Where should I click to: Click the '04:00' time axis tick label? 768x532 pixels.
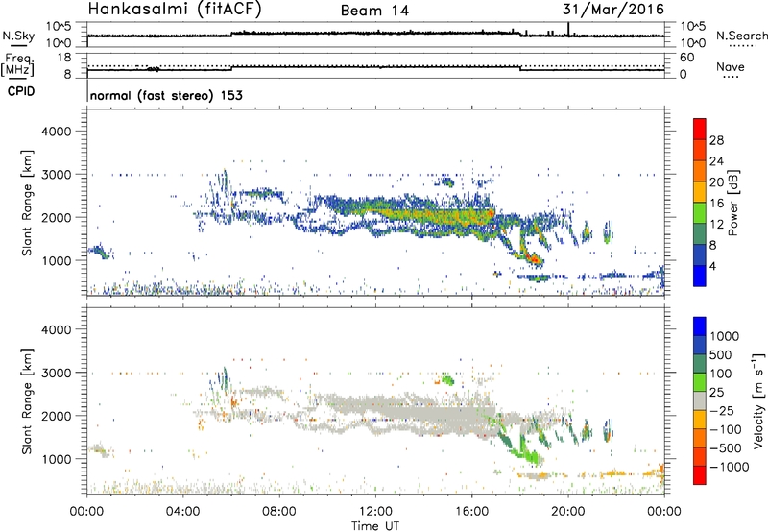(x=183, y=511)
